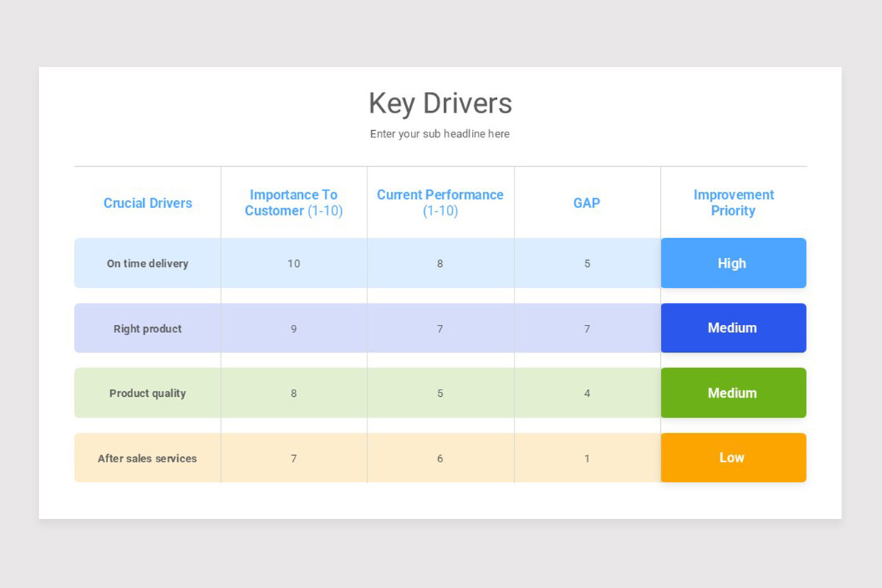Screen dimensions: 882x588
Task: Click the Right product row label
Action: click(147, 328)
